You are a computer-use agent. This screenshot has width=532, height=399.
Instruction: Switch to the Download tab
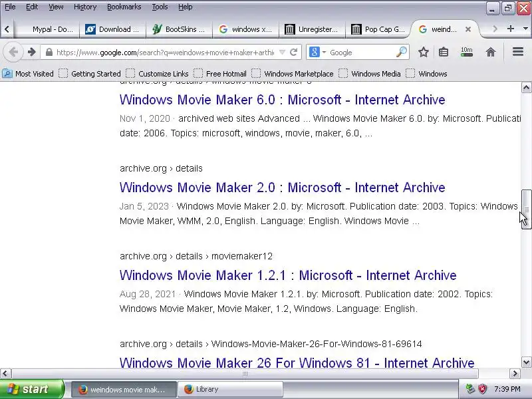(x=112, y=29)
